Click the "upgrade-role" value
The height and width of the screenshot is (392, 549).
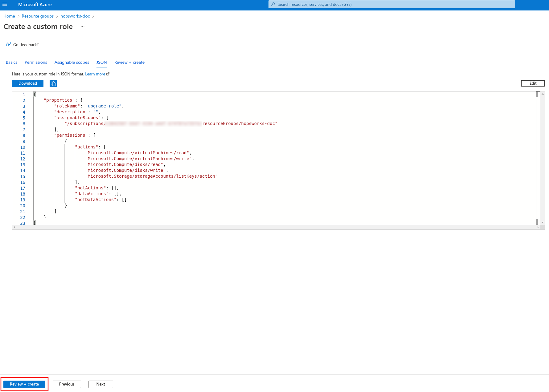(x=104, y=106)
